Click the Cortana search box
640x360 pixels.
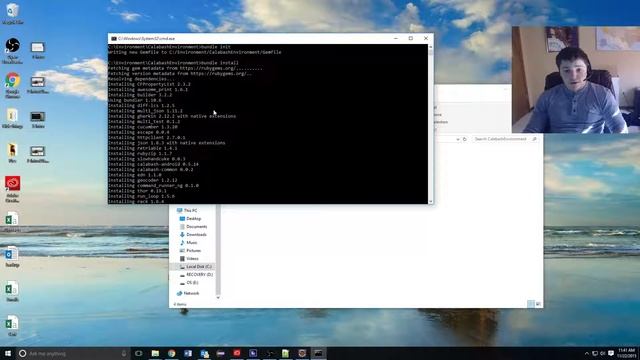coord(73,353)
